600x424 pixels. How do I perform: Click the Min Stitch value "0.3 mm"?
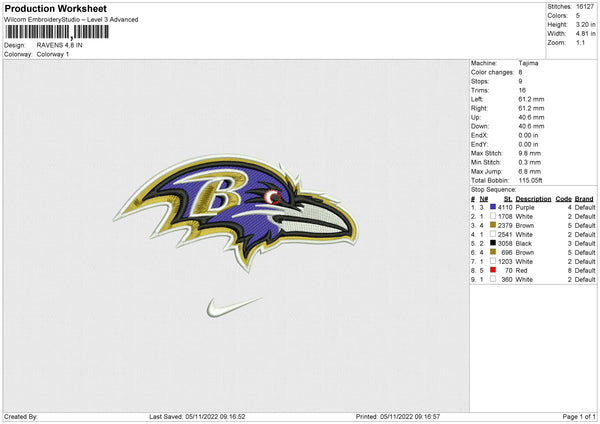[x=530, y=162]
